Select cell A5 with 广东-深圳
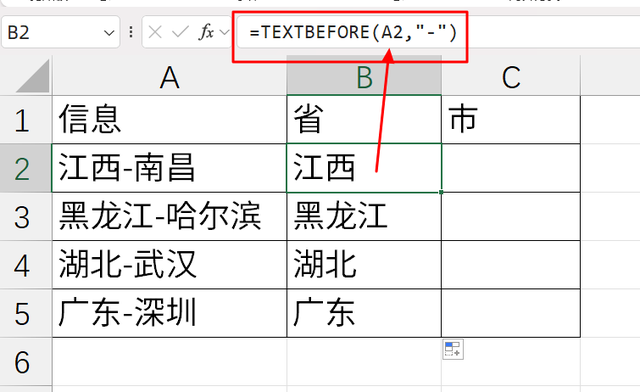This screenshot has height=392, width=640. (x=169, y=313)
